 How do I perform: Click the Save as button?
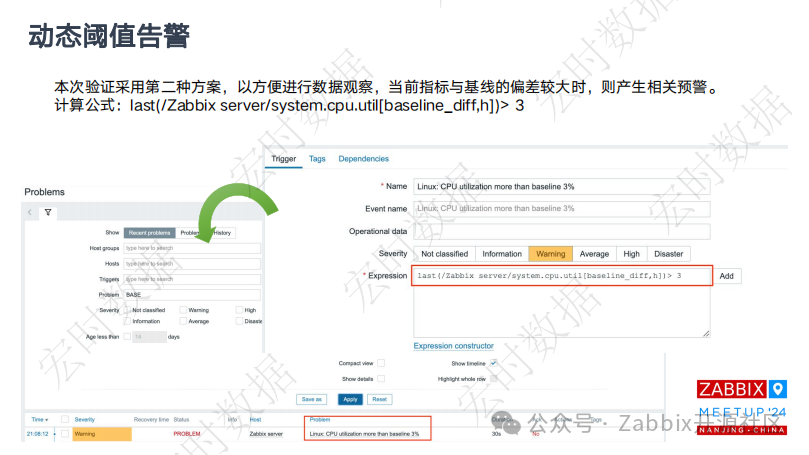pyautogui.click(x=312, y=399)
